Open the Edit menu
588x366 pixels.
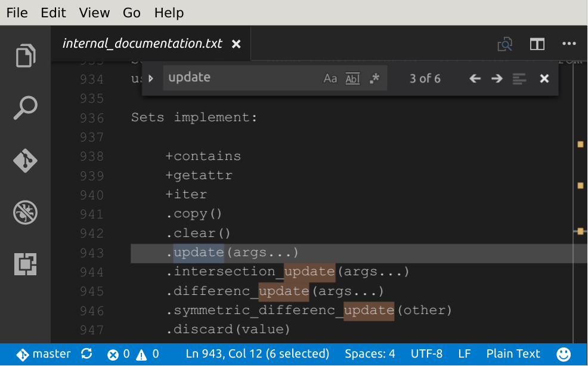point(53,13)
